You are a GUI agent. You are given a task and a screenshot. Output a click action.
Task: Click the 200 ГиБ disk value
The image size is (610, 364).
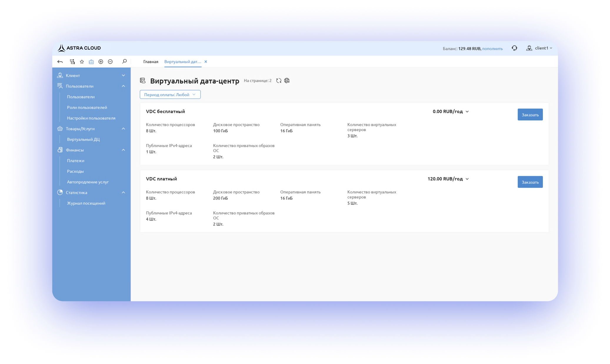click(x=221, y=198)
